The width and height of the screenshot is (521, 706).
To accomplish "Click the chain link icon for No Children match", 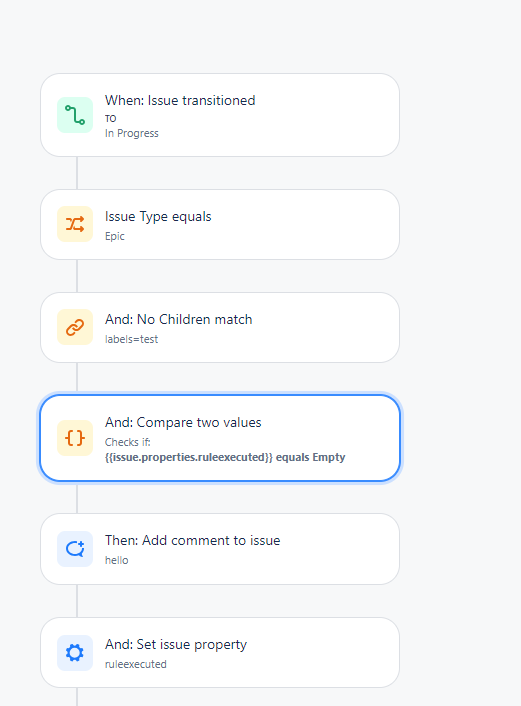I will 75,327.
